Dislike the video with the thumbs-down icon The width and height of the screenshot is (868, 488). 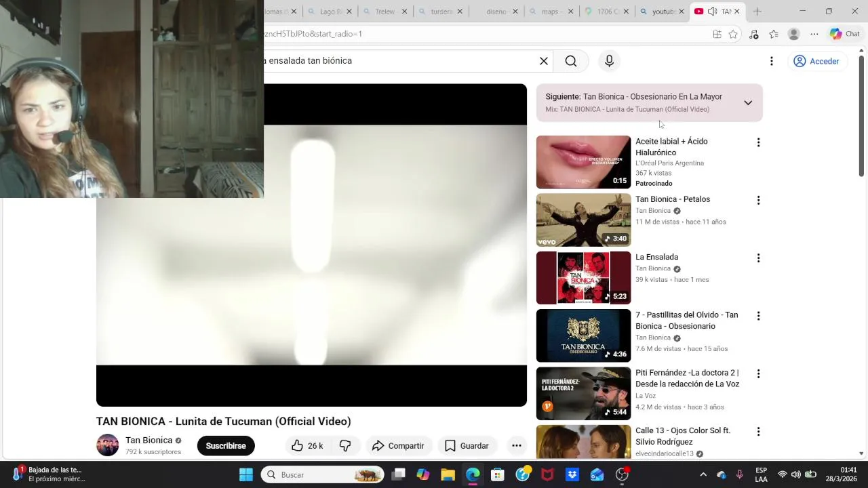click(x=345, y=445)
